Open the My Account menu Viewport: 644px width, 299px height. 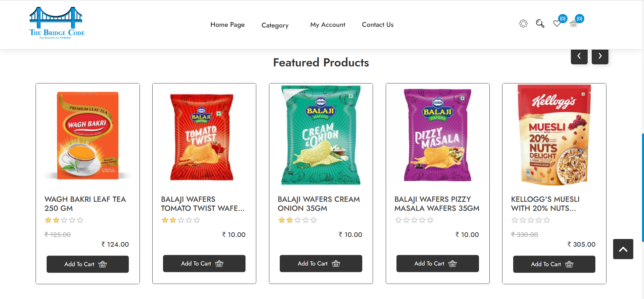(328, 24)
